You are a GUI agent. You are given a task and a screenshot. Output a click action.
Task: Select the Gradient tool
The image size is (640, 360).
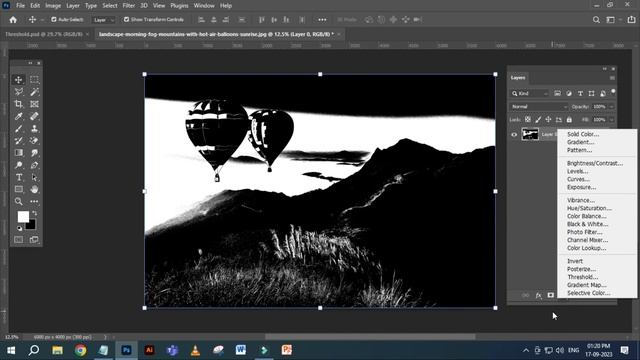point(18,153)
